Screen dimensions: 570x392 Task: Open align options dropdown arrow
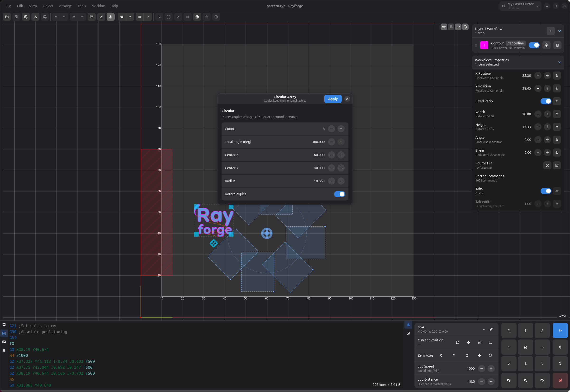point(130,17)
